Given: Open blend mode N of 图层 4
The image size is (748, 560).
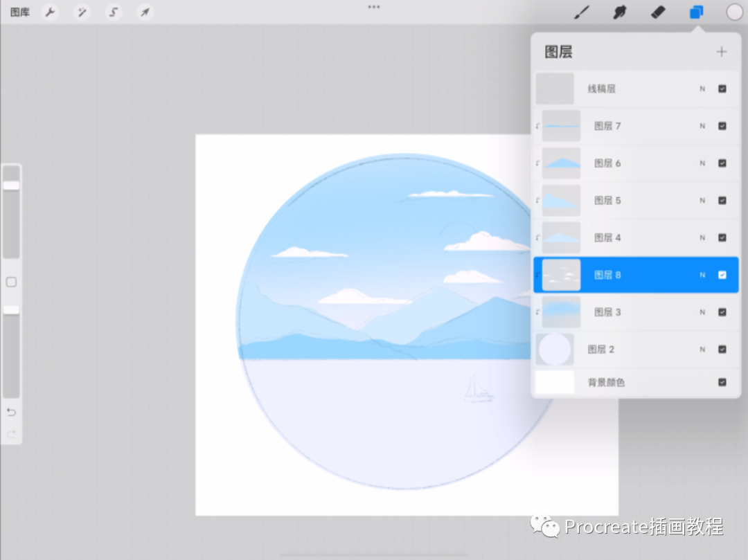Looking at the screenshot, I should click(x=702, y=237).
